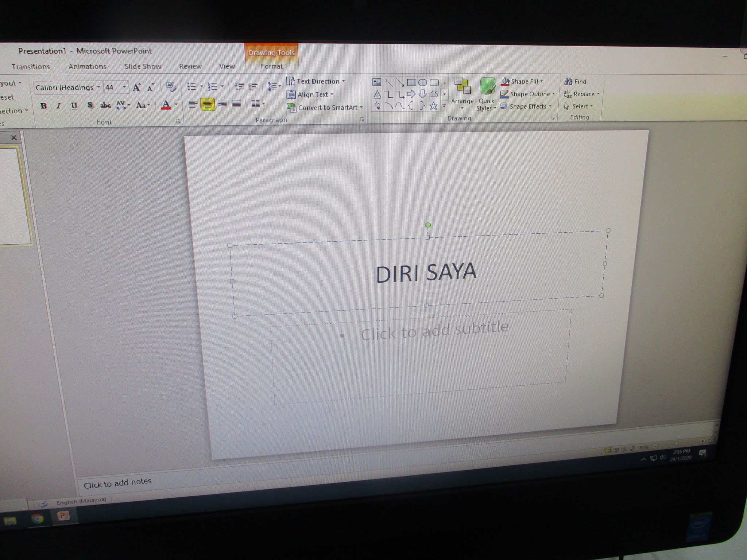Viewport: 747px width, 560px height.
Task: Insert a rectangle shape from gallery
Action: coord(411,82)
